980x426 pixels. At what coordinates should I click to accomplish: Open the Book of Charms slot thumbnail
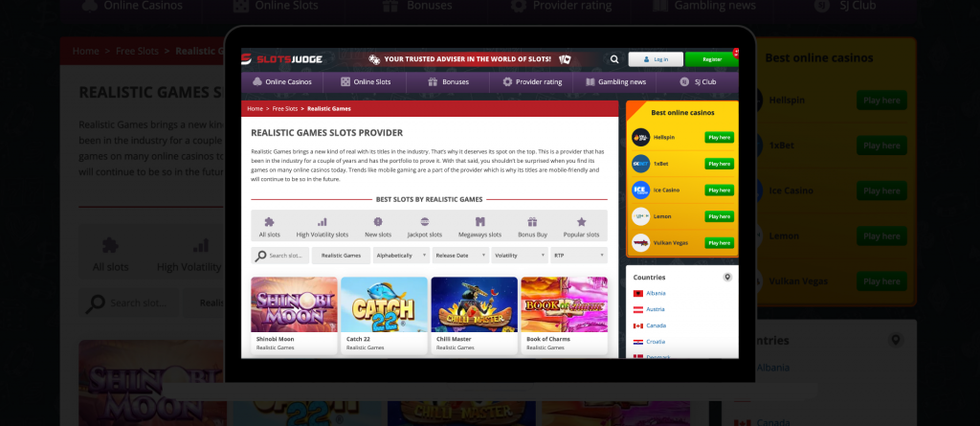pos(565,304)
